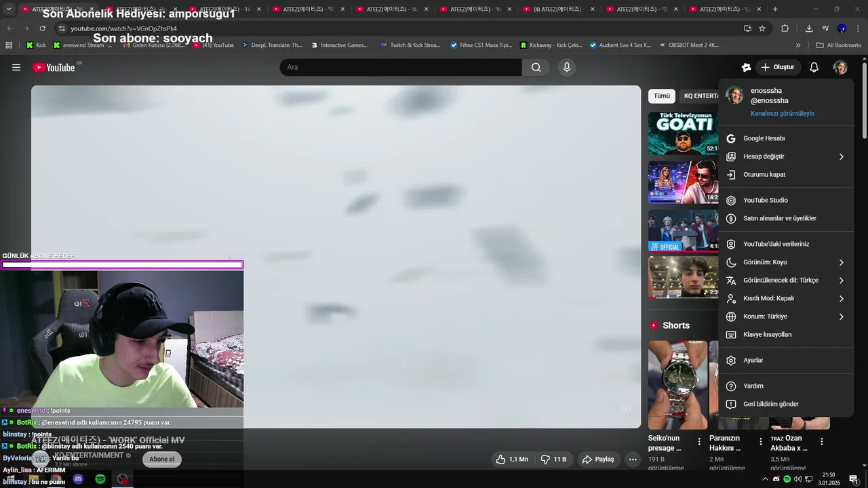Click the YouTube Studio hexagon icon
Screen dimensions: 868x488
pos(730,200)
